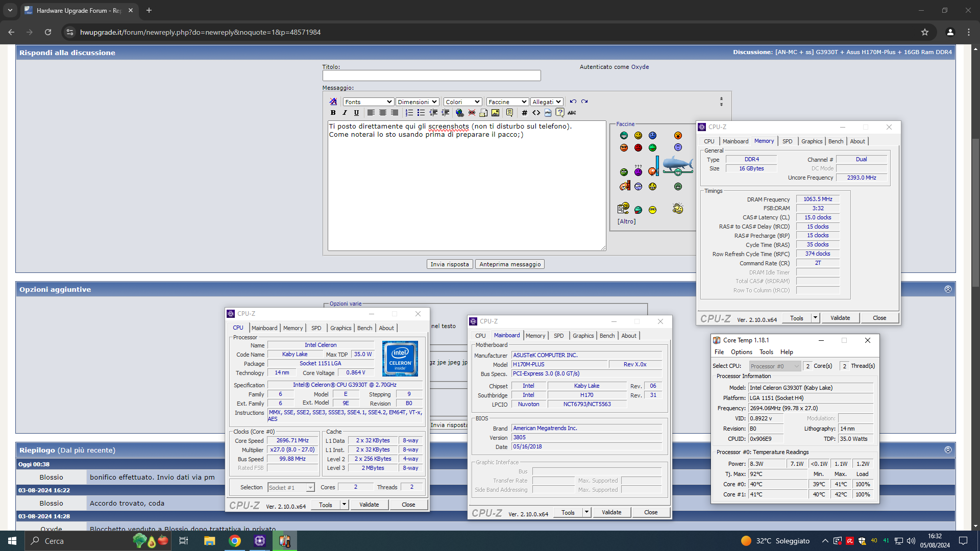Click the spell check ABC icon
This screenshot has height=551, width=980.
click(572, 113)
